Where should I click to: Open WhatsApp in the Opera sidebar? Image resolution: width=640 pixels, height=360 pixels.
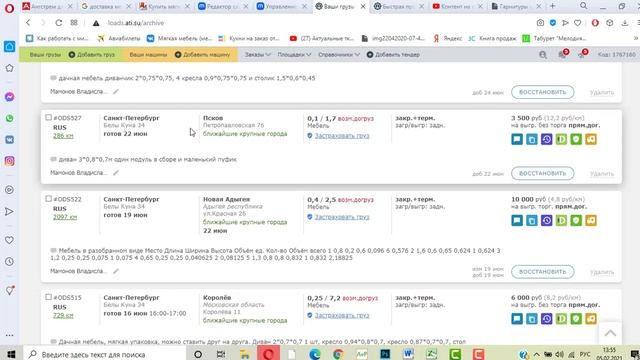coord(9,118)
